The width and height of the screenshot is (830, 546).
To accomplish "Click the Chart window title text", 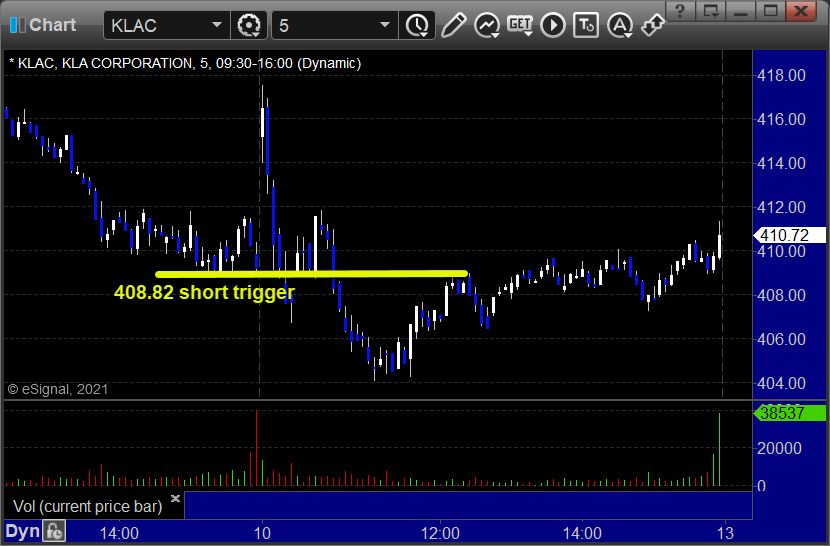I will 52,25.
